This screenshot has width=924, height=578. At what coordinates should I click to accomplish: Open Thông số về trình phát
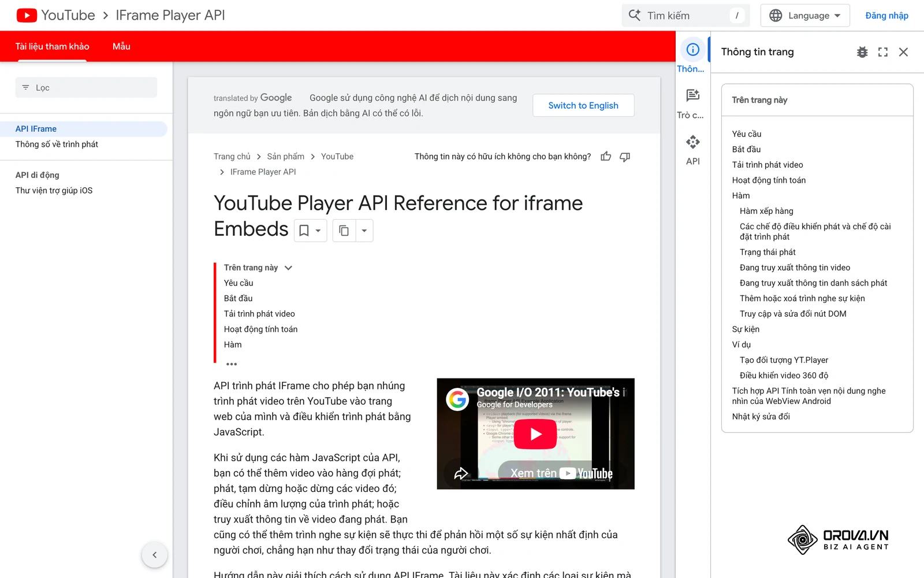[x=57, y=144]
